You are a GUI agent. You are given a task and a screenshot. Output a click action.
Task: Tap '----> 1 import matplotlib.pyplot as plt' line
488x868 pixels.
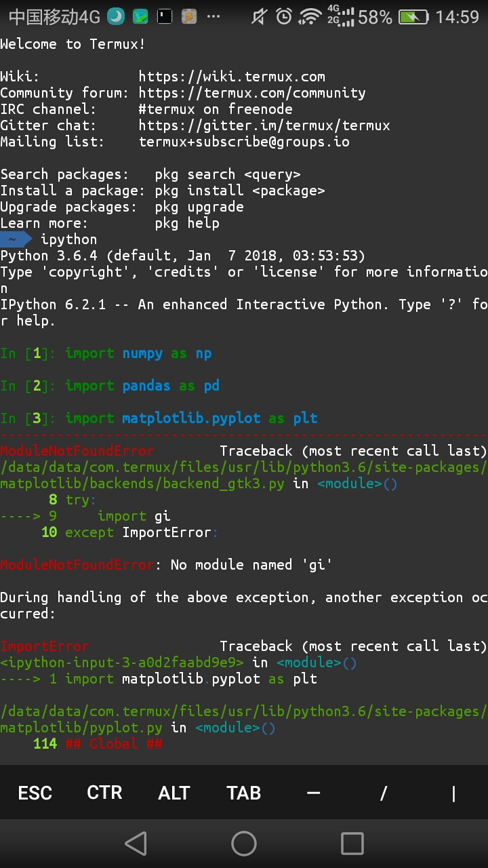coord(159,679)
